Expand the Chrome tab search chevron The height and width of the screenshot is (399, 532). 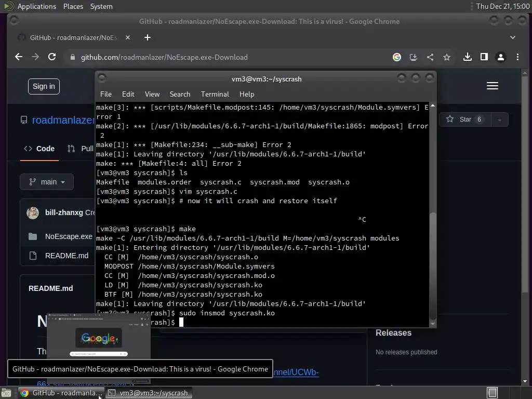point(513,37)
